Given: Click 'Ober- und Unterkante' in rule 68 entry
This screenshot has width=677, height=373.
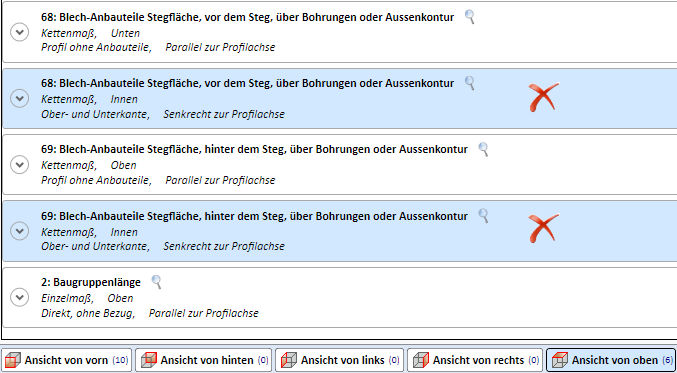Looking at the screenshot, I should (95, 114).
